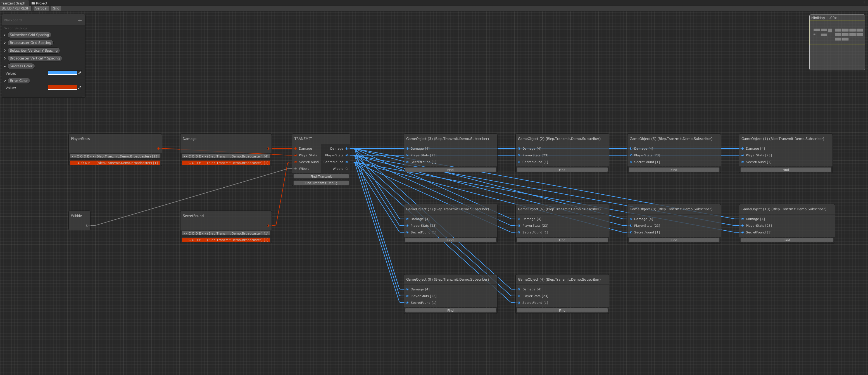Screen dimensions: 868x375
Task: Pick Error Color with eyedropper icon
Action: (x=80, y=87)
